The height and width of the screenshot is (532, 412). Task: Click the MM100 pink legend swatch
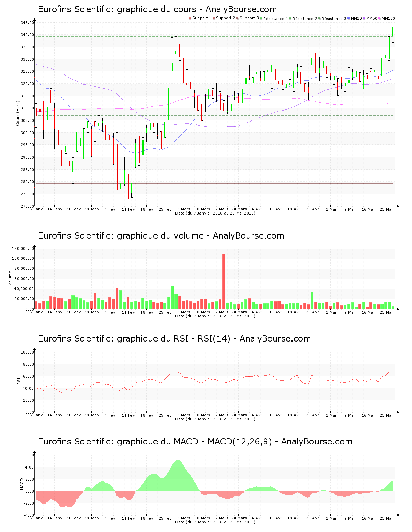pyautogui.click(x=380, y=18)
